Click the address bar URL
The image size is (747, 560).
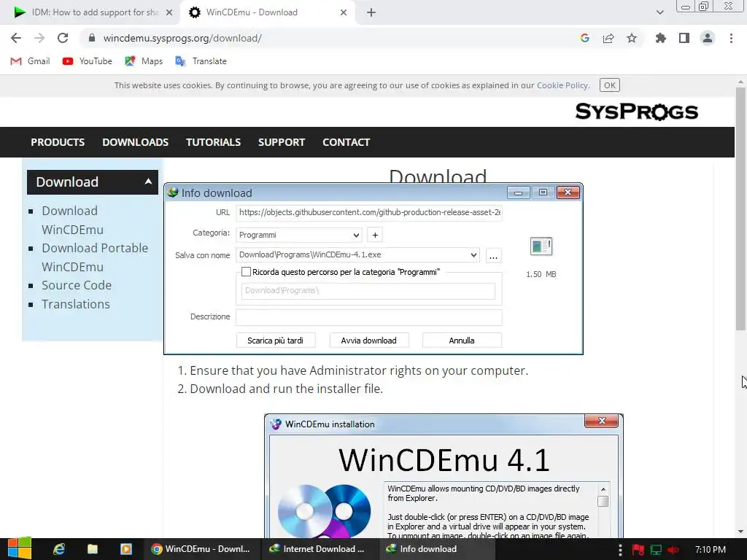point(182,38)
